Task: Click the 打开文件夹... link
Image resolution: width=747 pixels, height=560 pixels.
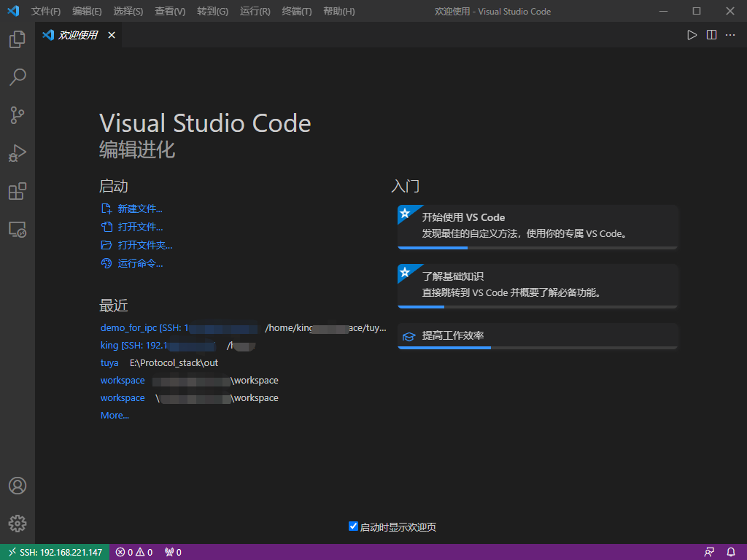Action: click(x=136, y=245)
